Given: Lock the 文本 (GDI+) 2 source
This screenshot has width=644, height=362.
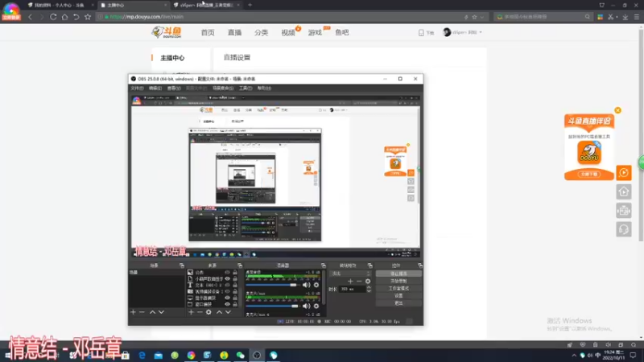Looking at the screenshot, I should coord(235,285).
